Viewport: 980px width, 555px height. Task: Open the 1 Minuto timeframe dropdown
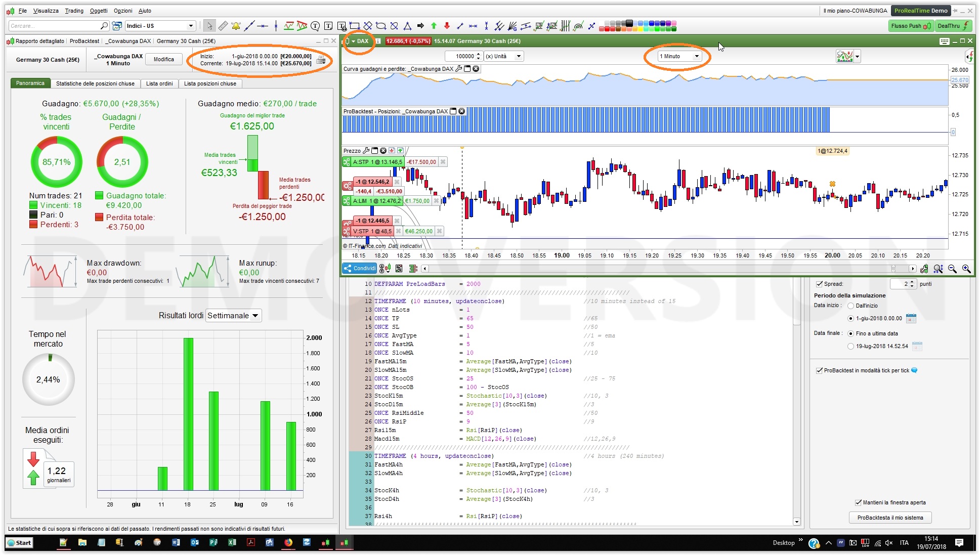(x=679, y=56)
